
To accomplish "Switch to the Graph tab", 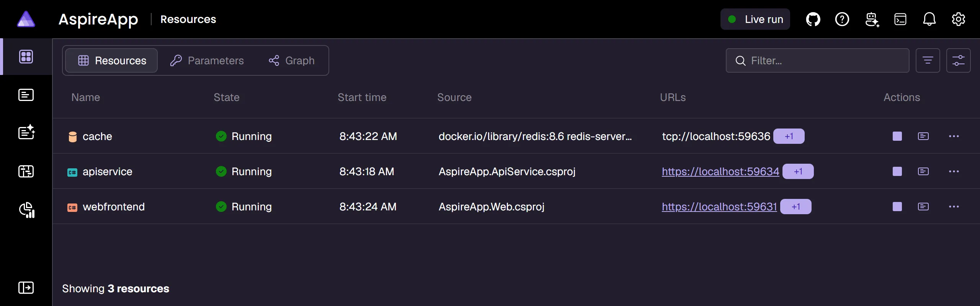I will 292,60.
